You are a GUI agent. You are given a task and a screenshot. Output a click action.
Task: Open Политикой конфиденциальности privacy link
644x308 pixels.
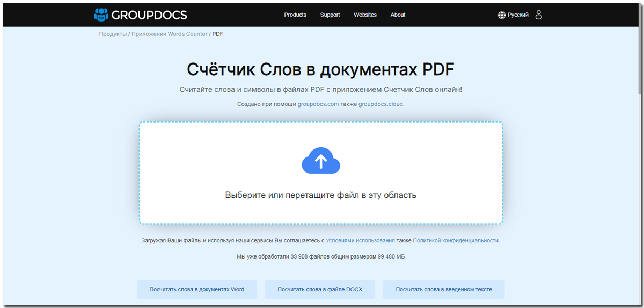456,241
